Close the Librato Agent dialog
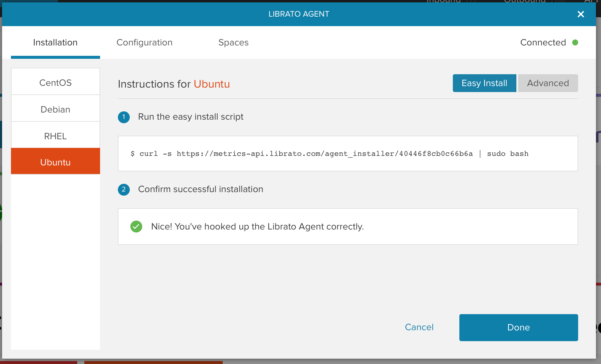Viewport: 601px width, 364px height. coord(581,14)
